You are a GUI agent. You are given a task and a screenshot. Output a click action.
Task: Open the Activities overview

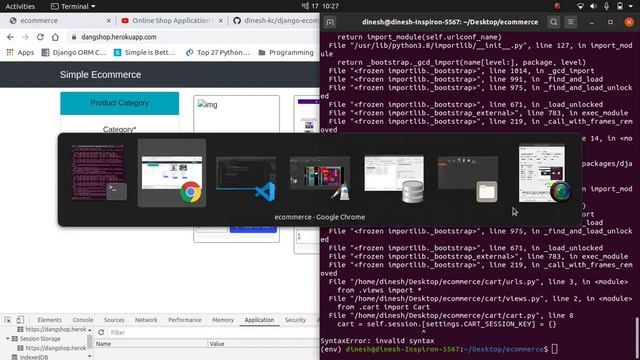pos(20,6)
